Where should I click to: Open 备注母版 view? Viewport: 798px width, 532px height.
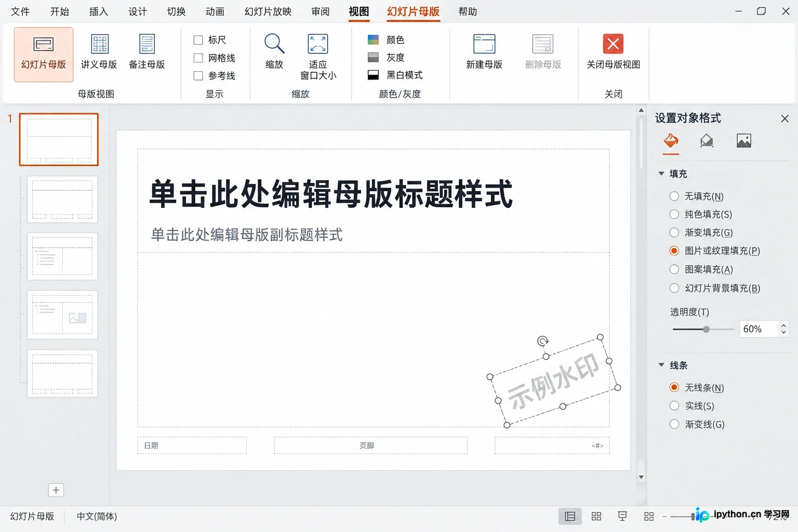pyautogui.click(x=147, y=52)
